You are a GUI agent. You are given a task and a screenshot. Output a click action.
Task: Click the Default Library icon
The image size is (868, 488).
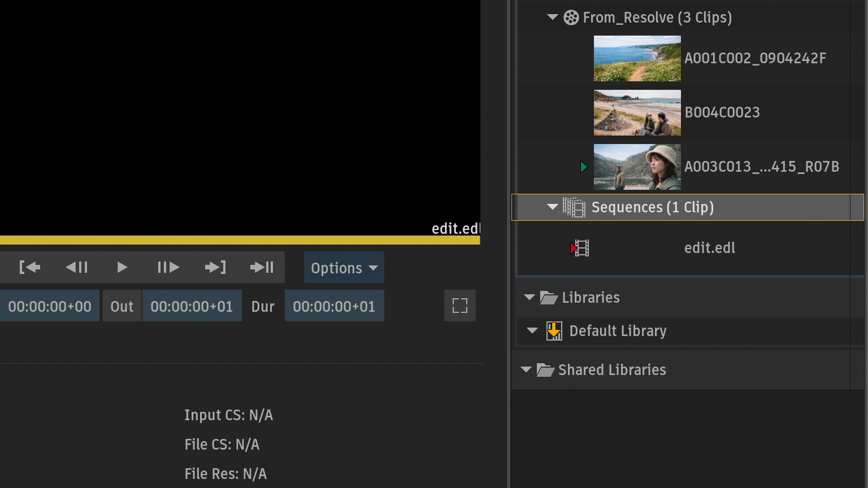tap(554, 330)
